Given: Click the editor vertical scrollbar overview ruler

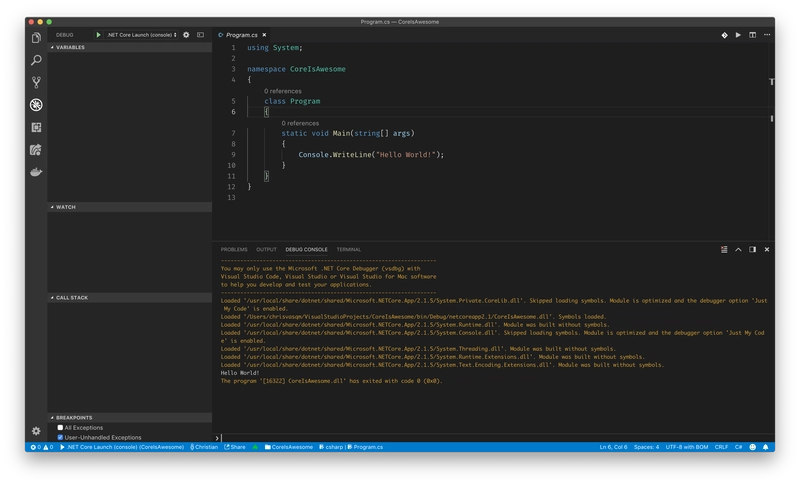Looking at the screenshot, I should (x=771, y=141).
